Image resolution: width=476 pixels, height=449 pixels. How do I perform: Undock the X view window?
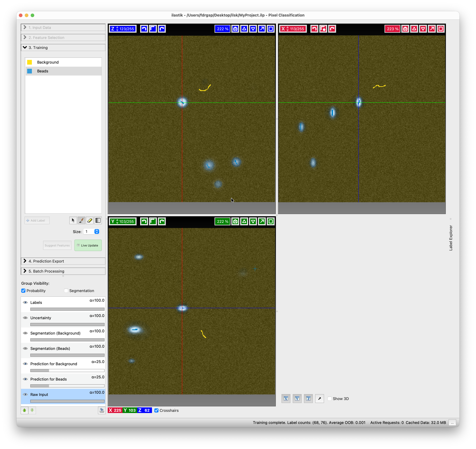432,29
